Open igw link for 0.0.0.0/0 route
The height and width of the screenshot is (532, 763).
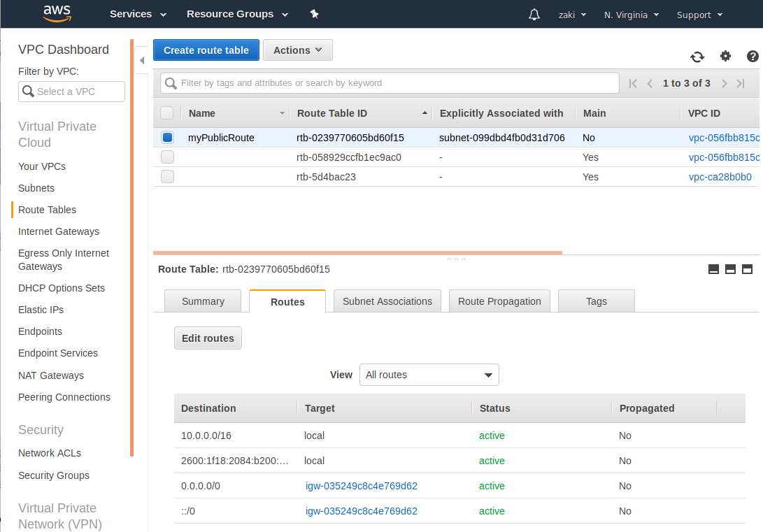pyautogui.click(x=361, y=486)
